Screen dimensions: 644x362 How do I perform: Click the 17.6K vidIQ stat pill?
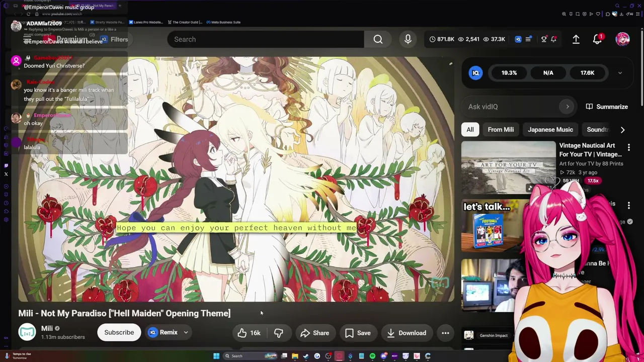[x=587, y=73]
